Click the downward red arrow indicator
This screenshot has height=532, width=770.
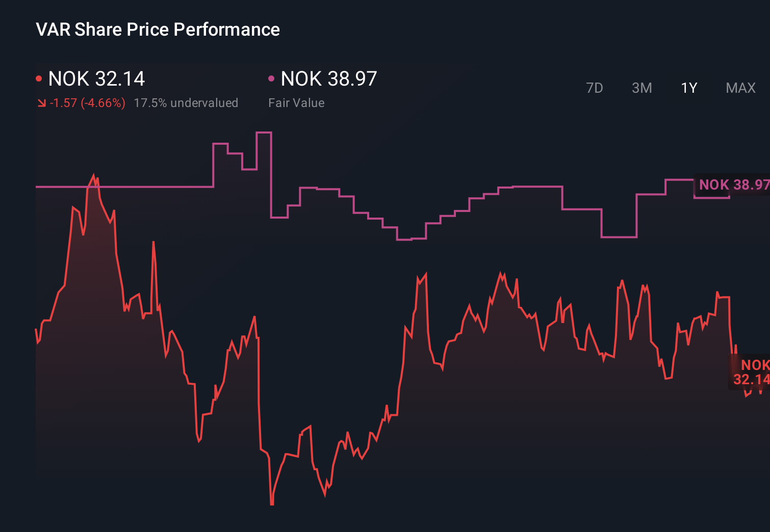click(42, 102)
